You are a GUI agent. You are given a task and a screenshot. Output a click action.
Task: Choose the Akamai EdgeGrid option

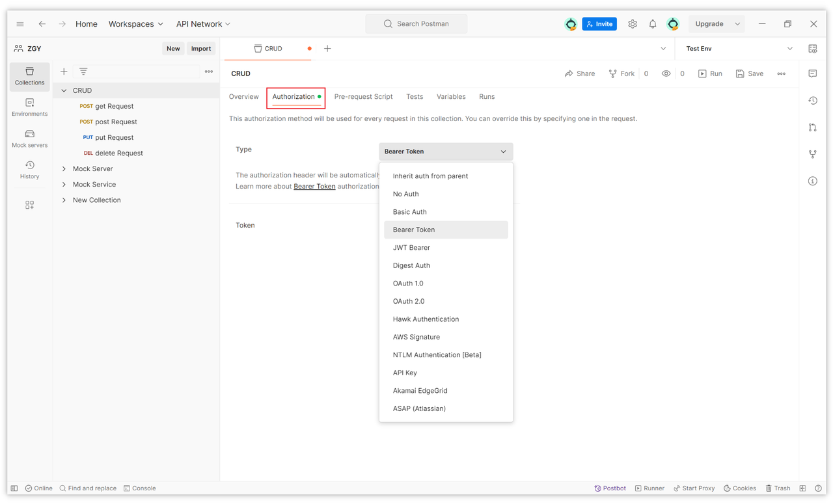coord(446,391)
